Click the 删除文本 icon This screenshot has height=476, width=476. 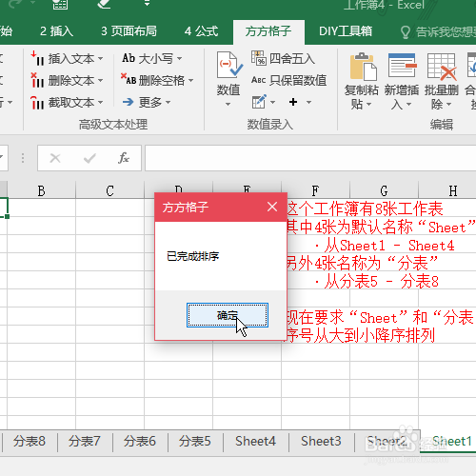(37, 80)
